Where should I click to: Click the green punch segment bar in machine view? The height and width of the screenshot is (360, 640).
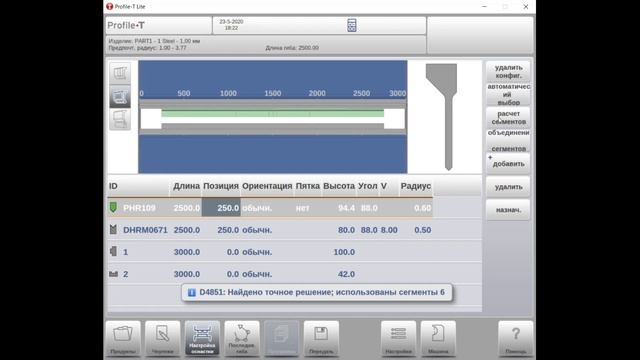pos(273,113)
